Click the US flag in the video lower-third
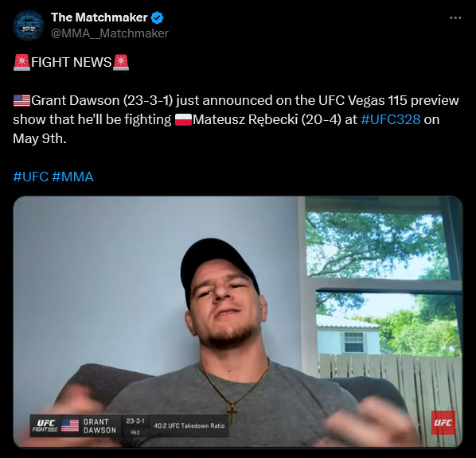Viewport: 476px width, 458px height. [70, 425]
